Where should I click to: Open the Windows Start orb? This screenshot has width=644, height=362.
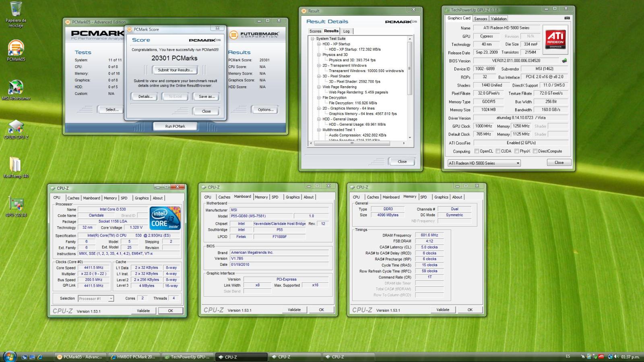[10, 356]
